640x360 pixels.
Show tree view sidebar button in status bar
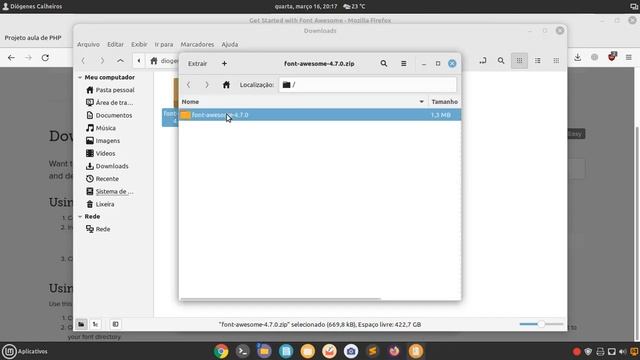point(96,324)
